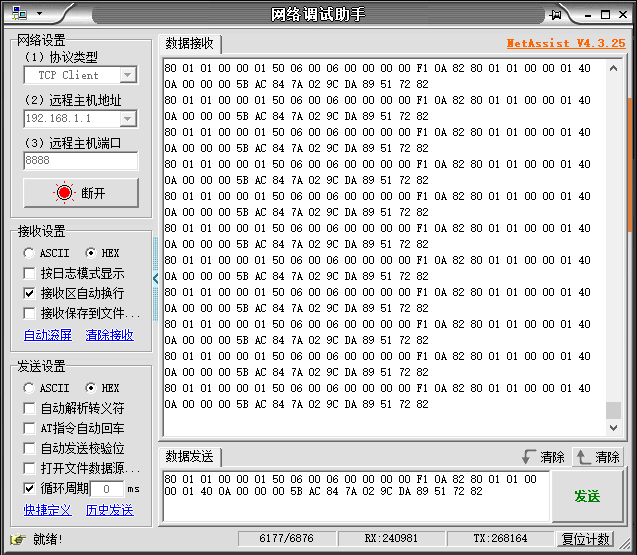Viewport: 637px width, 555px height.
Task: Click the status bar hand icon
Action: 18,539
